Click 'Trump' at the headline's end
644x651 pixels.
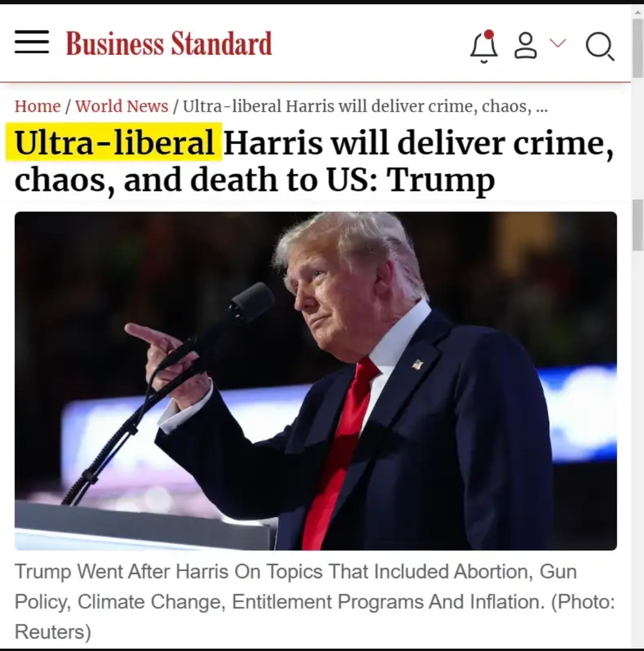[x=441, y=180]
